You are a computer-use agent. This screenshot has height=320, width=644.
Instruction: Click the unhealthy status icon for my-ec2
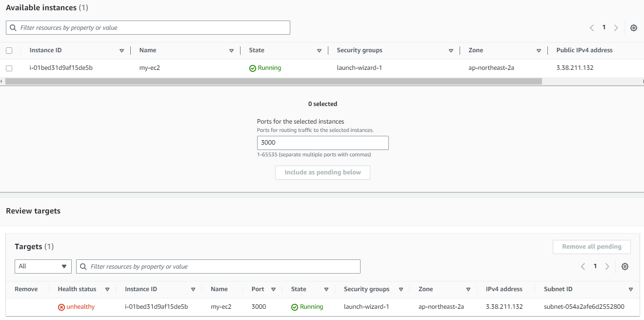tap(61, 307)
